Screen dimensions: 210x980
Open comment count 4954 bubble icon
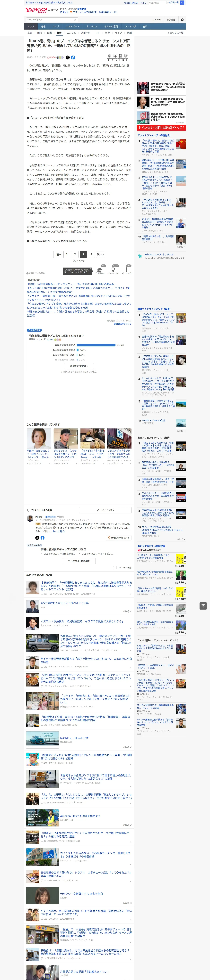48,57
